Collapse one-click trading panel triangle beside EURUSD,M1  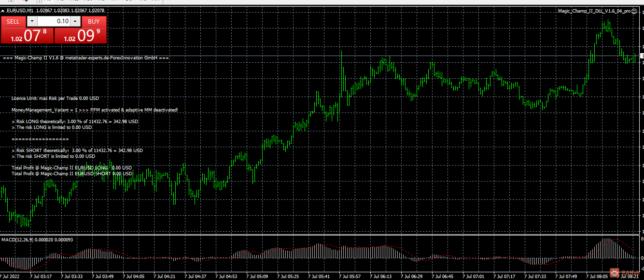tap(3, 10)
